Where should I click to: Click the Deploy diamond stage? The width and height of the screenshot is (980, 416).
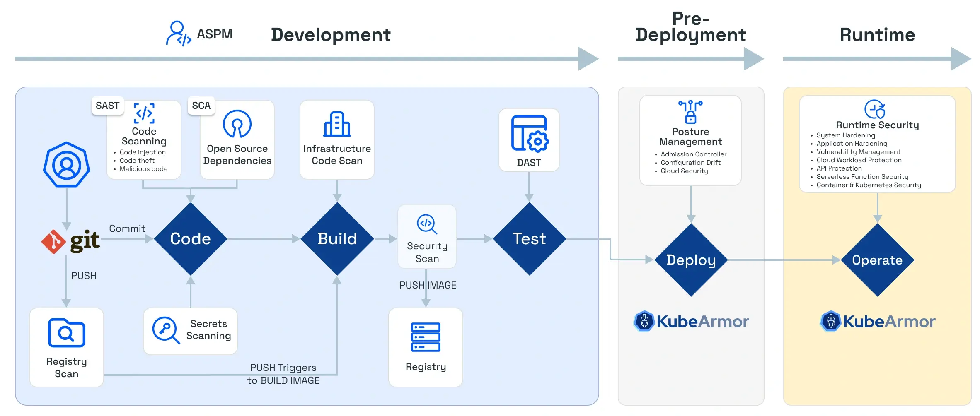pos(691,260)
